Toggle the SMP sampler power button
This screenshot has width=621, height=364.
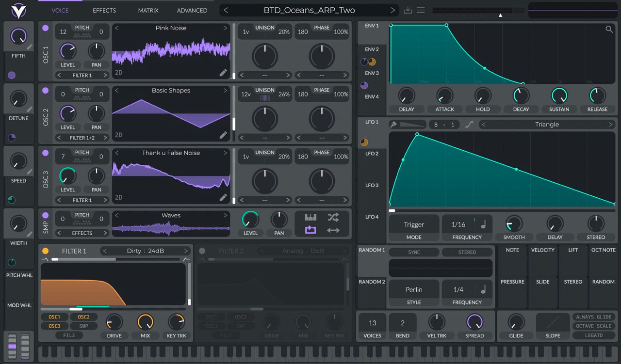coord(46,215)
